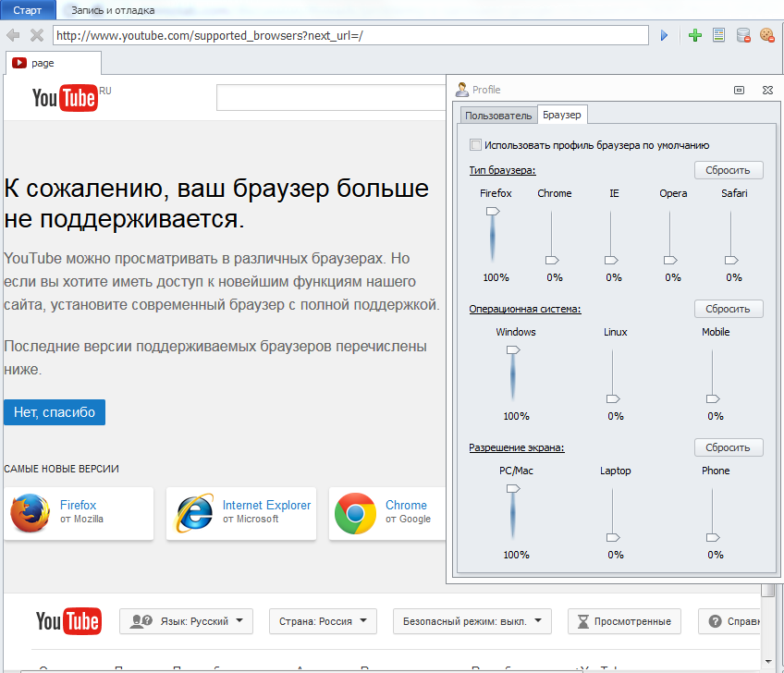The width and height of the screenshot is (784, 673).
Task: Click the Операционная система: label
Action: [525, 309]
